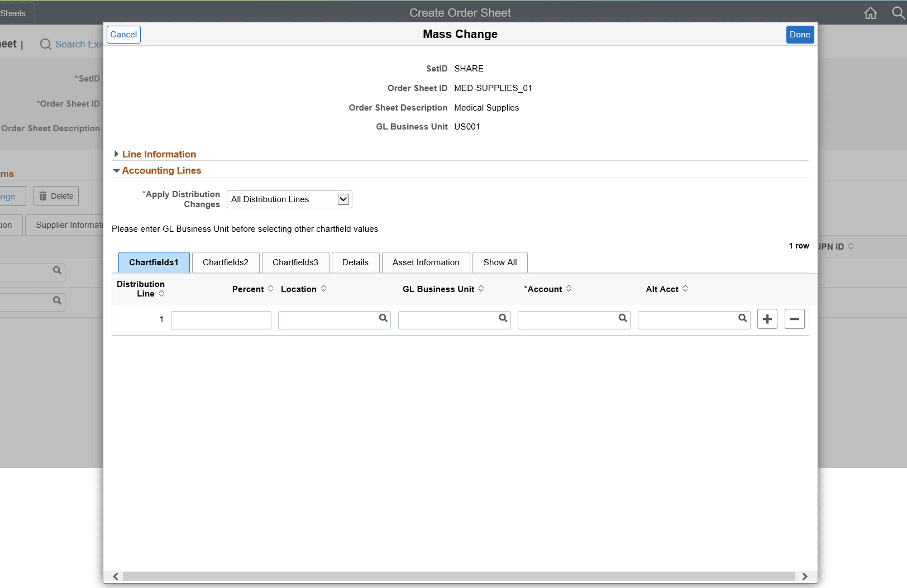Sort by Location column
The height and width of the screenshot is (588, 907).
tap(324, 289)
